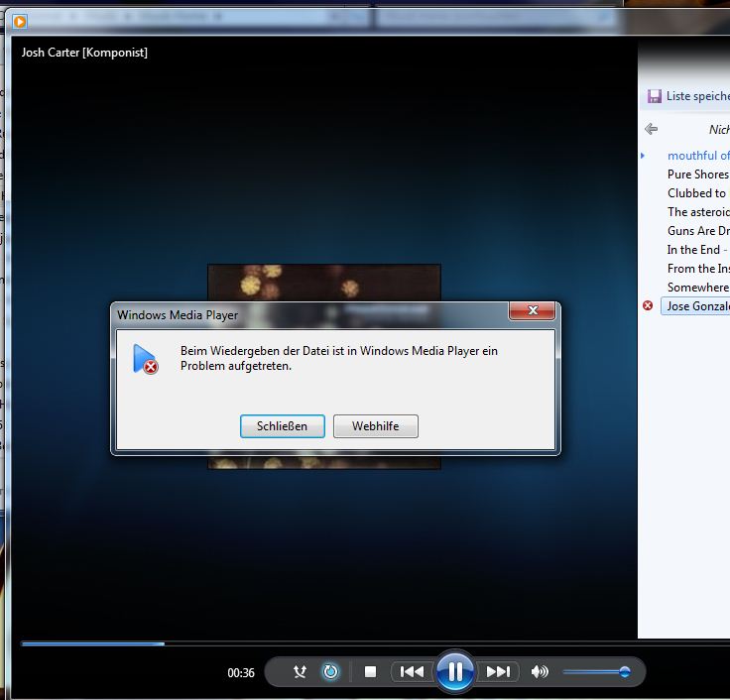
Task: Click the album art thumbnail behind the dialog
Action: pyautogui.click(x=323, y=282)
